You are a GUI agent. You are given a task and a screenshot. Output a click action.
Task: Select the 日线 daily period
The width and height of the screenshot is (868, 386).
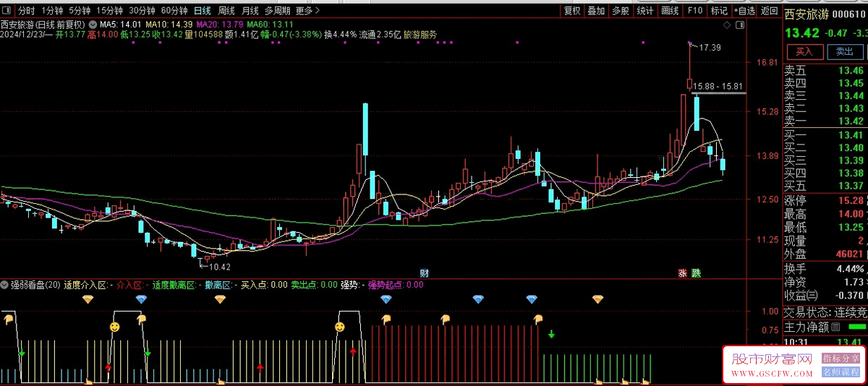point(203,11)
